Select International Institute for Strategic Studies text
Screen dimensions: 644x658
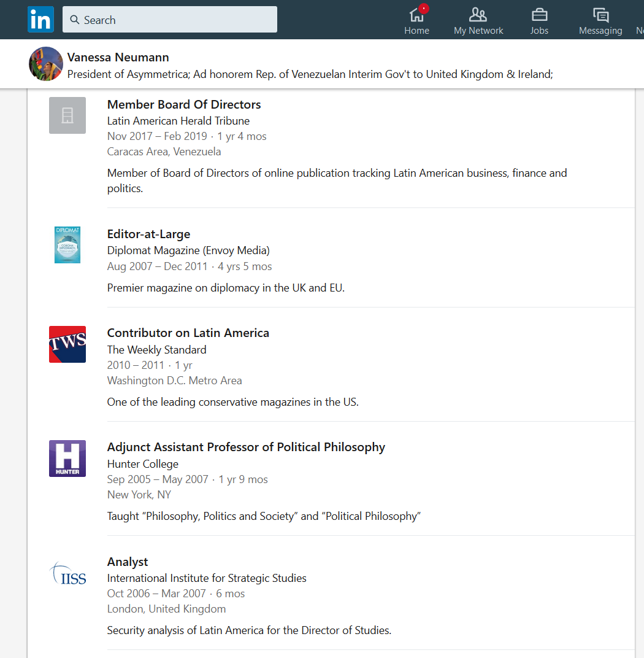(x=207, y=578)
